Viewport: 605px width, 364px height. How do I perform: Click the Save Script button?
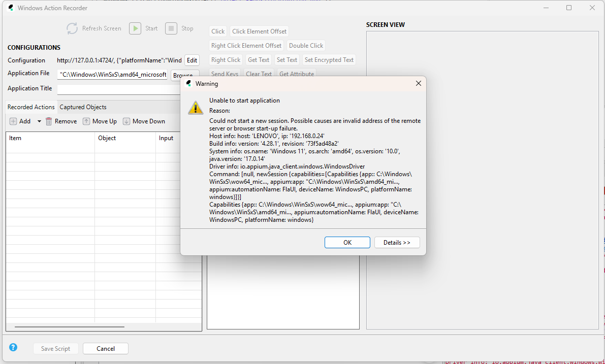click(x=55, y=348)
